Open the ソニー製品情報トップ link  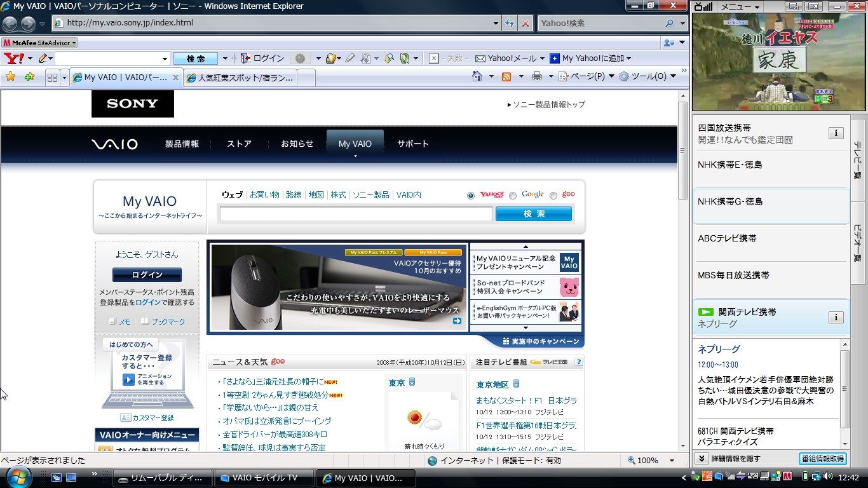tap(549, 105)
